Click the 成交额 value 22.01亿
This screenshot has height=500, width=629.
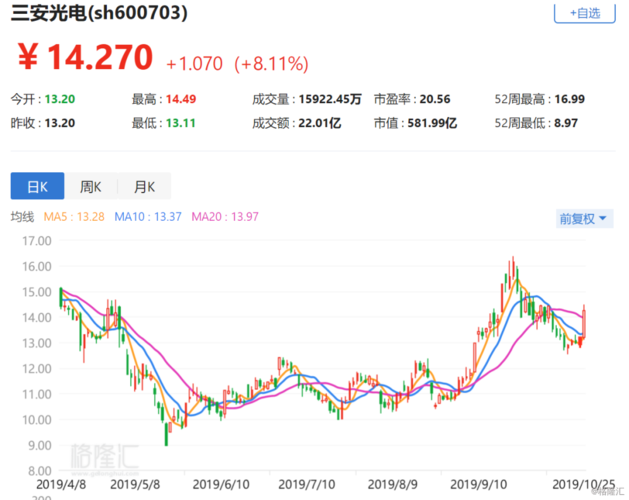coord(320,123)
